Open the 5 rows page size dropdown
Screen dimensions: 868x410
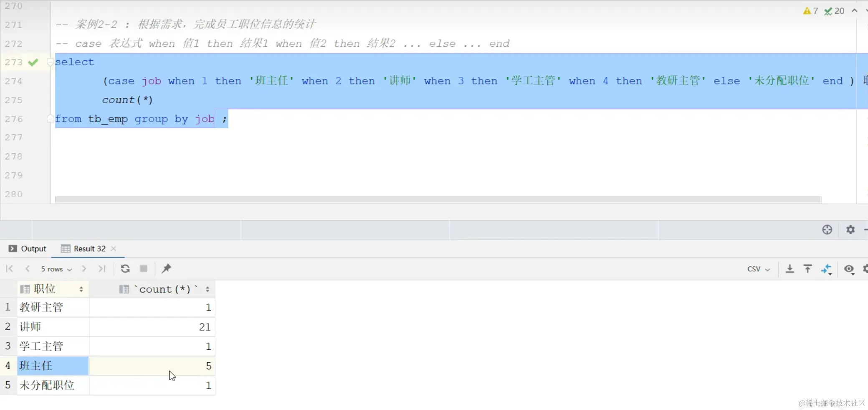pos(56,269)
